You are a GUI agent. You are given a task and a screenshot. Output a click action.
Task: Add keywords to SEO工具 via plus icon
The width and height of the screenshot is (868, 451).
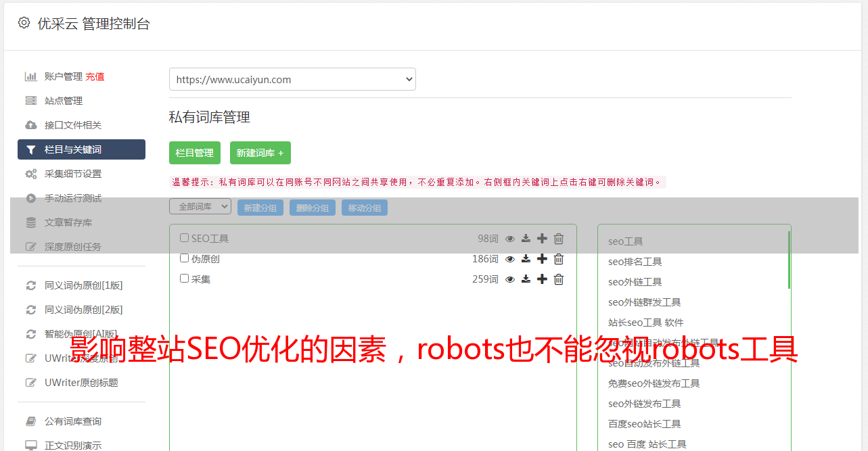click(x=542, y=239)
